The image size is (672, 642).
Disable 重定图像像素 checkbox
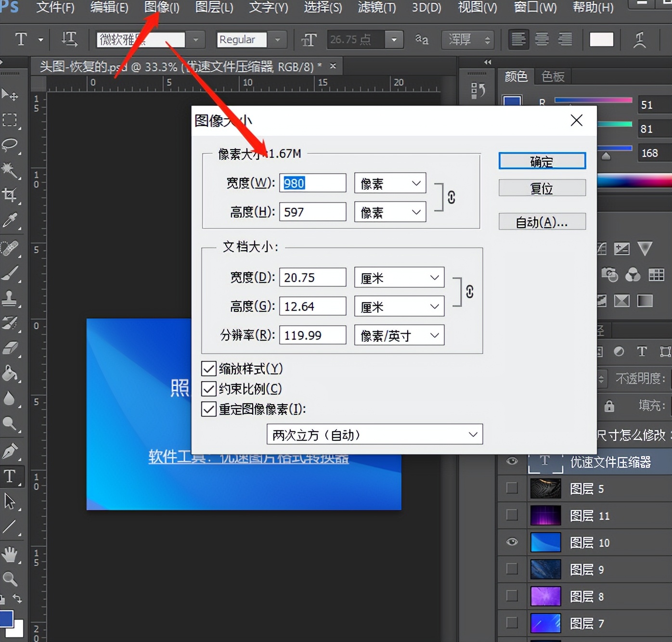208,409
